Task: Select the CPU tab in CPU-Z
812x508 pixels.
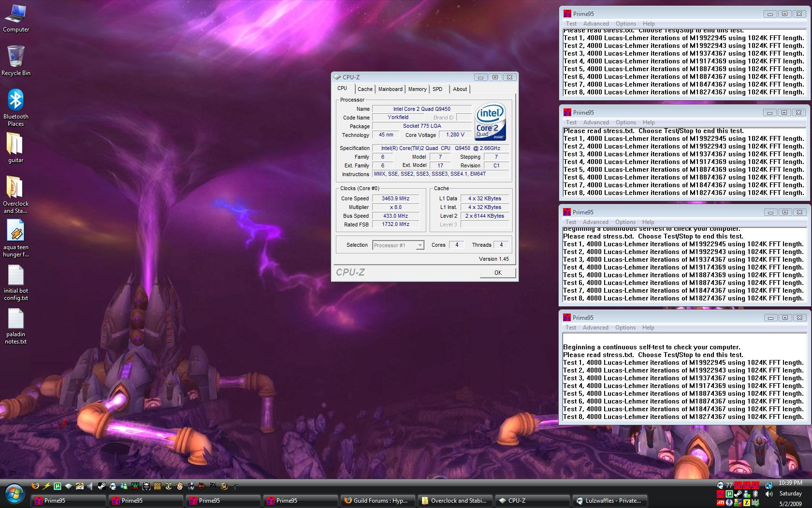Action: click(x=342, y=88)
